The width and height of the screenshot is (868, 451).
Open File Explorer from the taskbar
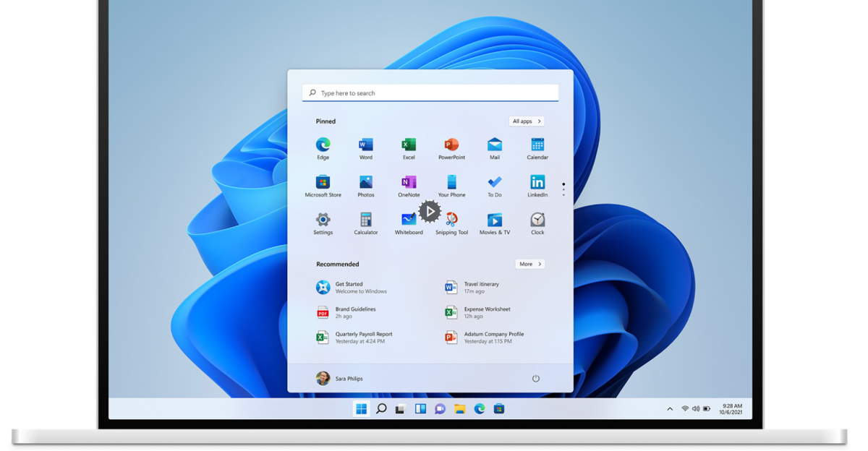click(459, 409)
